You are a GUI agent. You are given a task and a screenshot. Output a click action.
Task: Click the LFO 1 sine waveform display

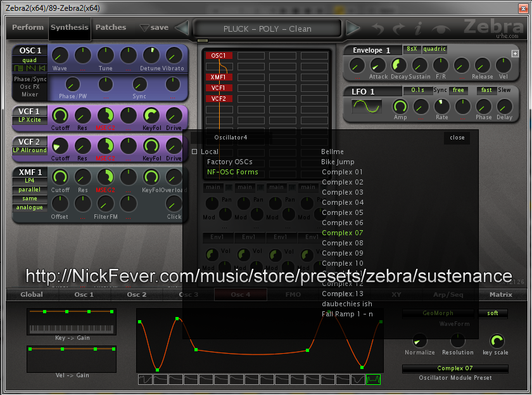(367, 107)
